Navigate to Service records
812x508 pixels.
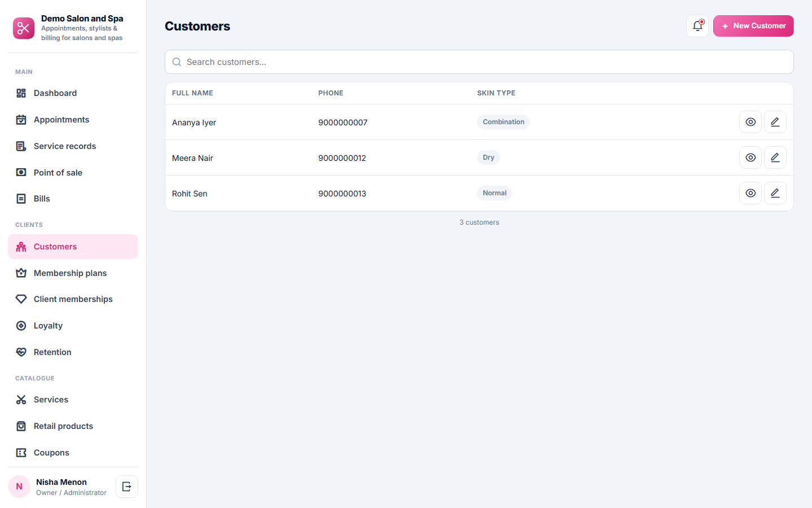(x=73, y=146)
